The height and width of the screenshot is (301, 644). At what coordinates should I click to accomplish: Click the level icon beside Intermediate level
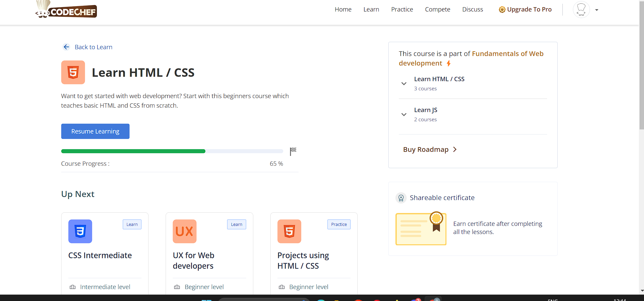point(72,287)
